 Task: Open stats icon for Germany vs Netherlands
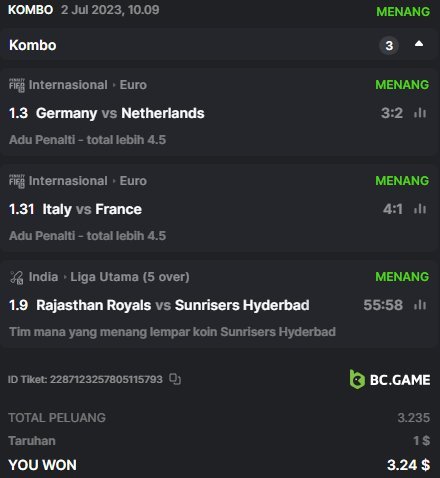(420, 113)
